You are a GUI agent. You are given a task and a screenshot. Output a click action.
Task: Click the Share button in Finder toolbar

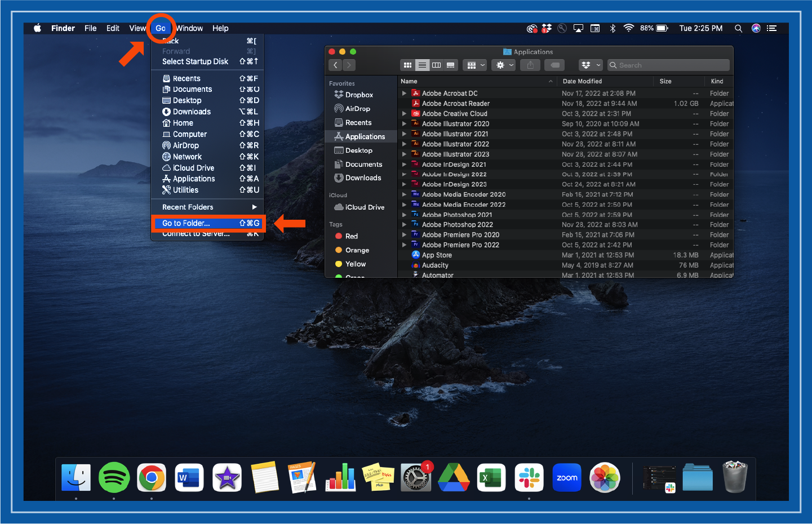(530, 65)
